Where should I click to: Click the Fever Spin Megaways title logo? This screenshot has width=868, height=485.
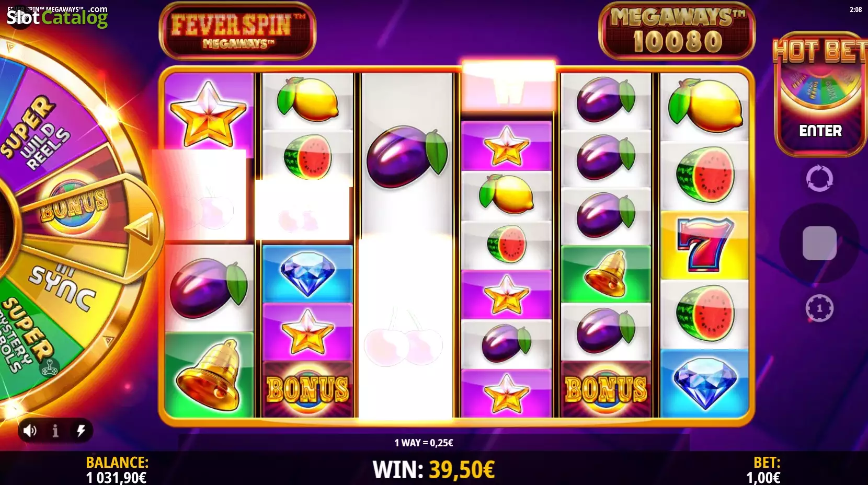[x=237, y=31]
